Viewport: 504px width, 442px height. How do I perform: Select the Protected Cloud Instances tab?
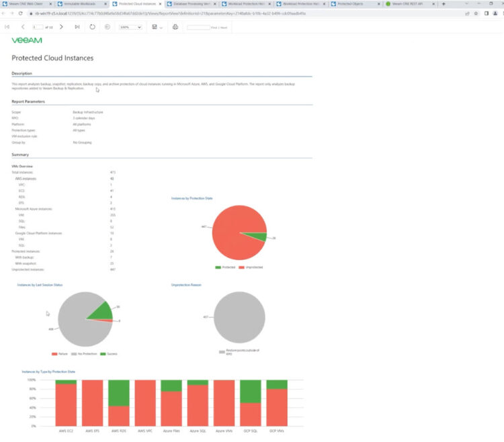137,4
